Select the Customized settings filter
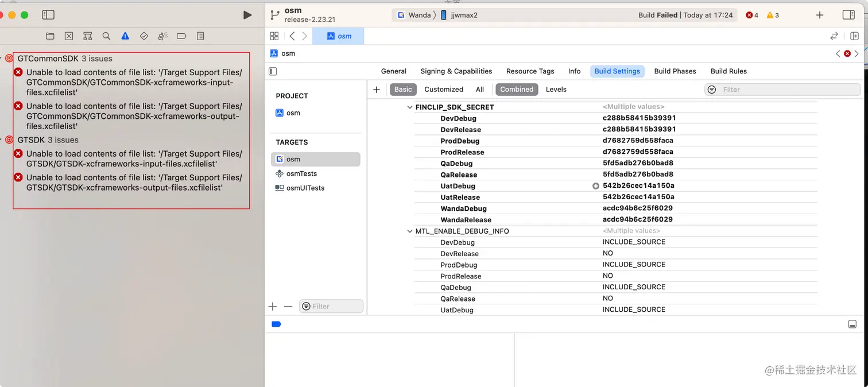868x387 pixels. (444, 90)
